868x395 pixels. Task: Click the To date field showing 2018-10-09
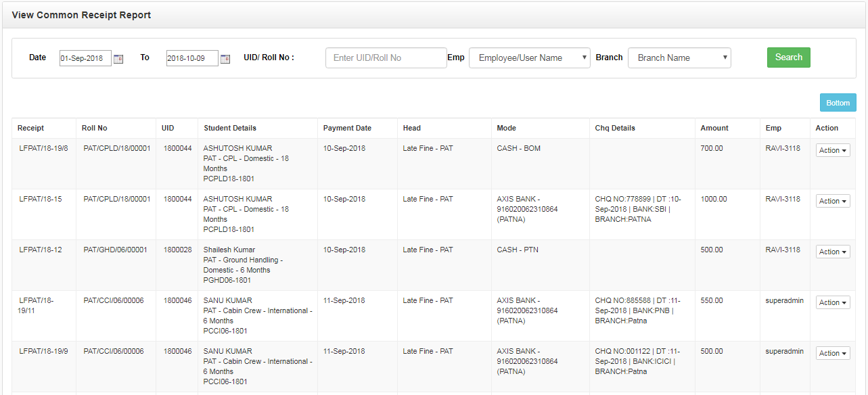click(192, 58)
